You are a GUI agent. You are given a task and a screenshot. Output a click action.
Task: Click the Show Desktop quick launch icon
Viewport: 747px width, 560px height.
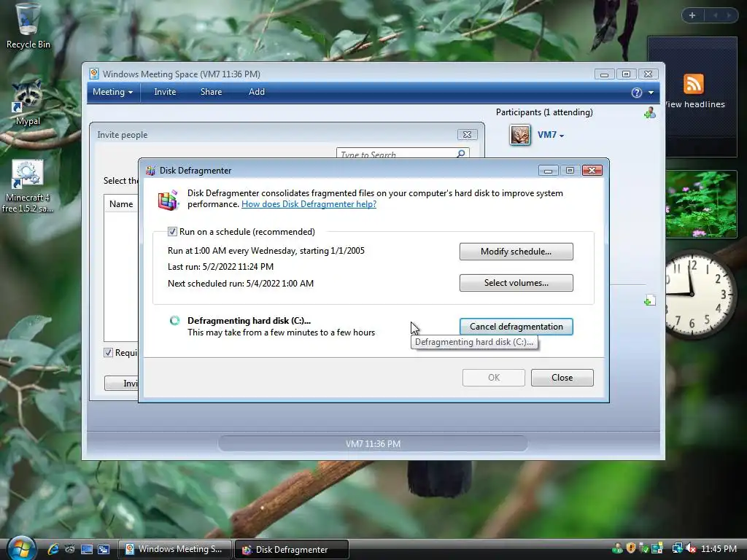click(x=87, y=549)
